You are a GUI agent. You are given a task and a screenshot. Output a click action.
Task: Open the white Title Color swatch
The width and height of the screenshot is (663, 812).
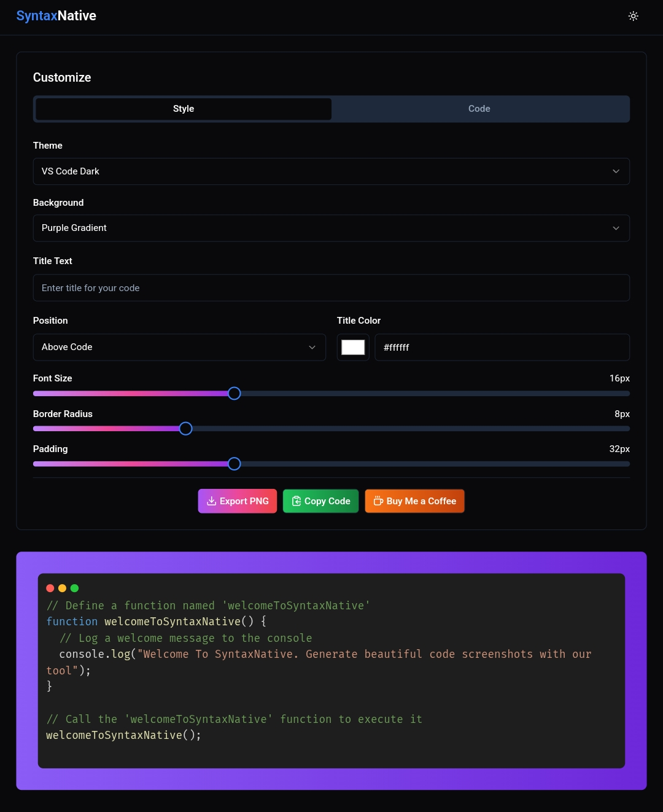coord(353,347)
